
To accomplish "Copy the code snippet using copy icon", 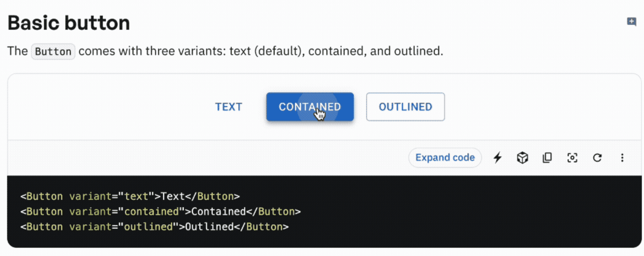I will click(x=547, y=157).
